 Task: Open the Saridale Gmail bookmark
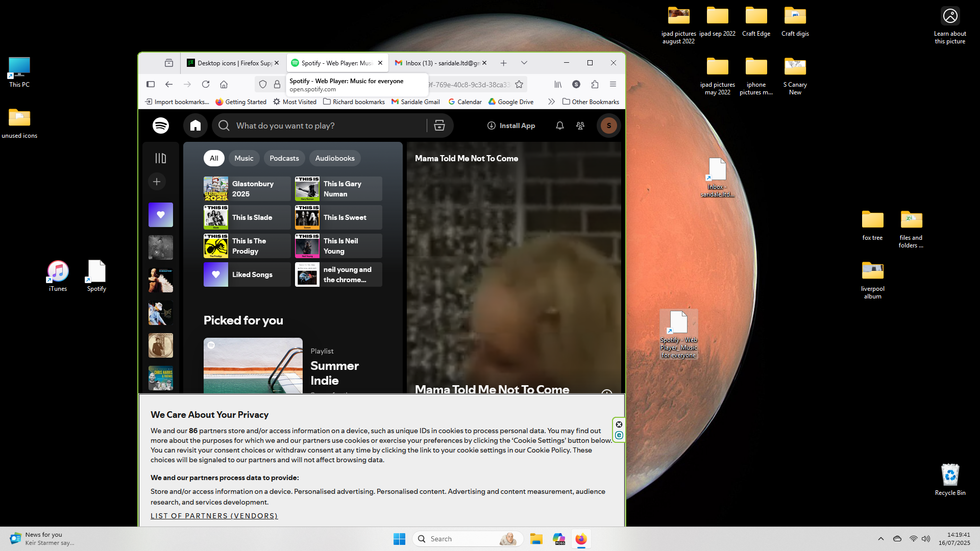pos(415,102)
